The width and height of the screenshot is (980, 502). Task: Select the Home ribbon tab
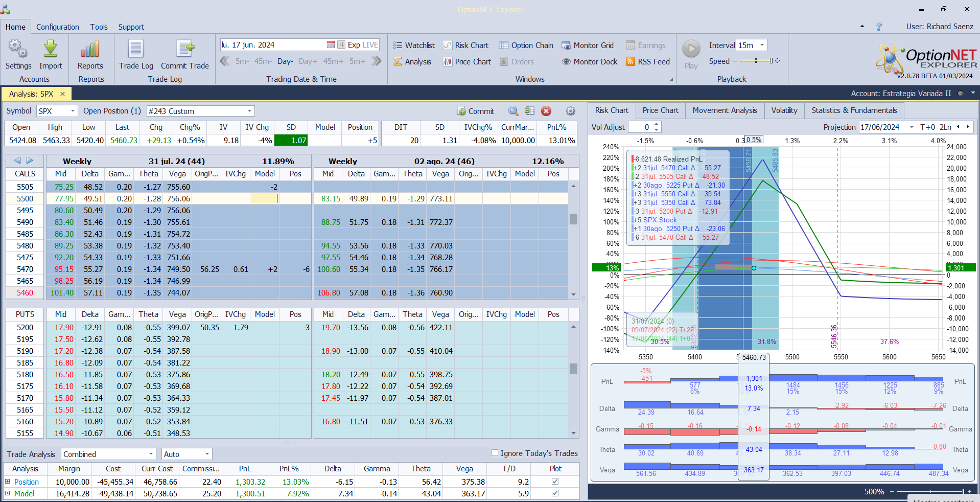point(15,27)
